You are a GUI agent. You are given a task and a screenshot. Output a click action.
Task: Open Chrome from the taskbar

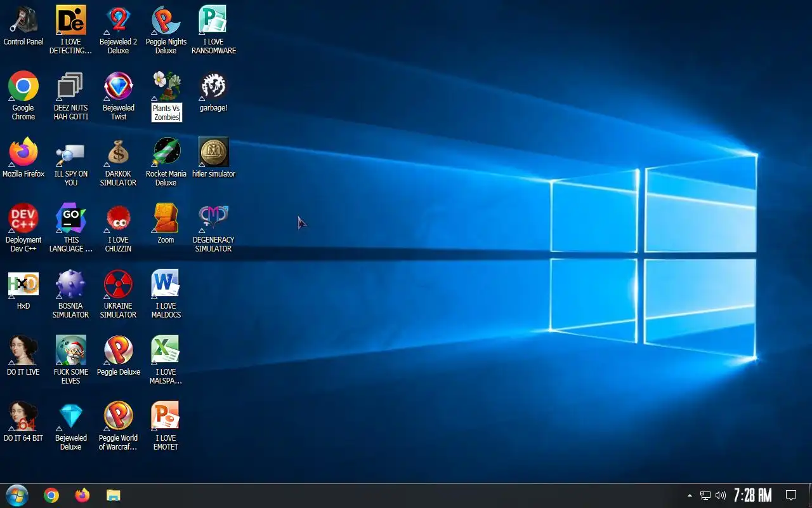click(51, 495)
